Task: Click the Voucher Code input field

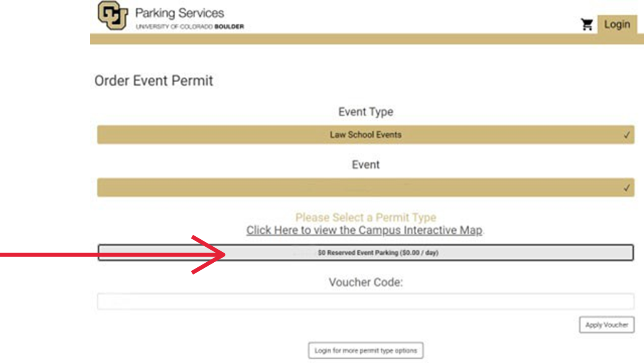Action: point(366,301)
